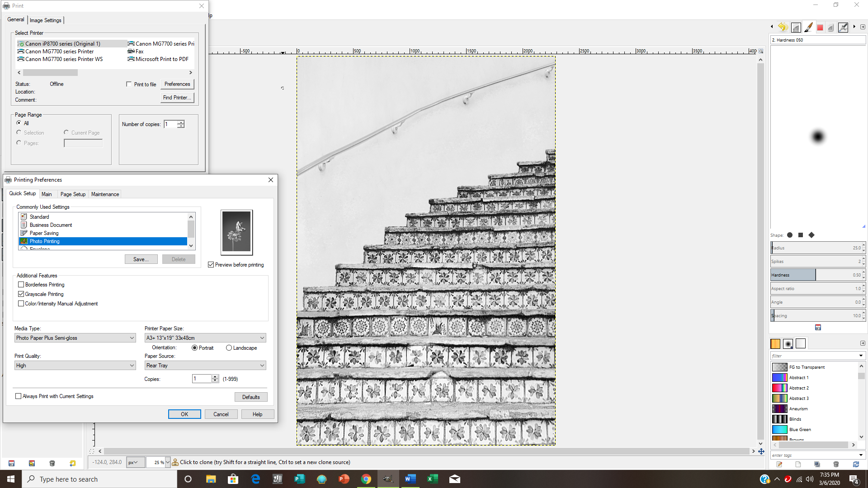Screen dimensions: 868x488
Task: Disable Grayscale Printing
Action: pyautogui.click(x=21, y=294)
